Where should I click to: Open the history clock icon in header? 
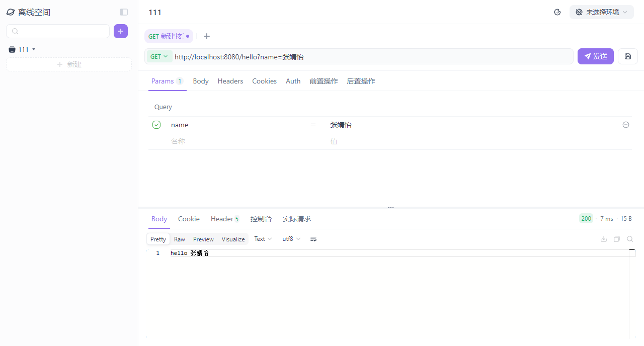coord(557,12)
